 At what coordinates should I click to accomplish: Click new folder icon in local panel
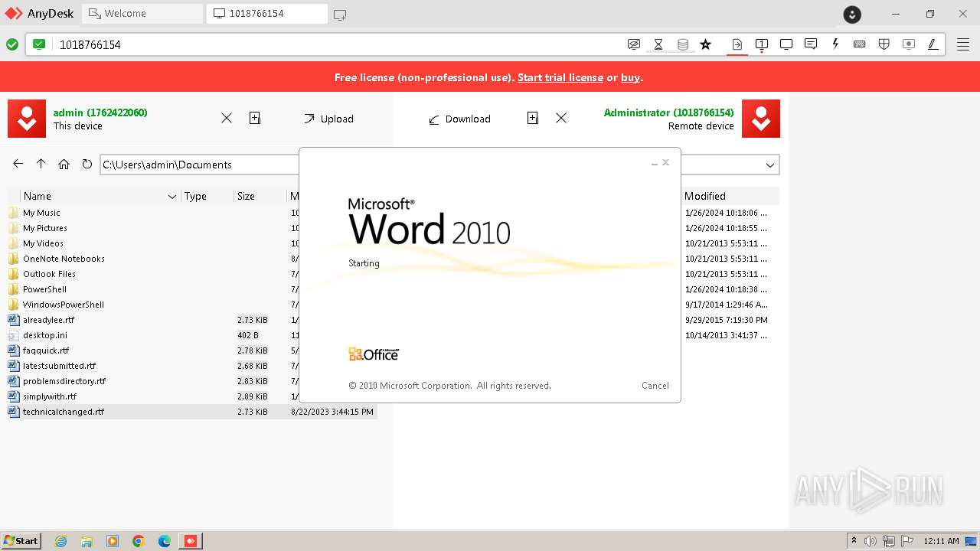pos(255,118)
